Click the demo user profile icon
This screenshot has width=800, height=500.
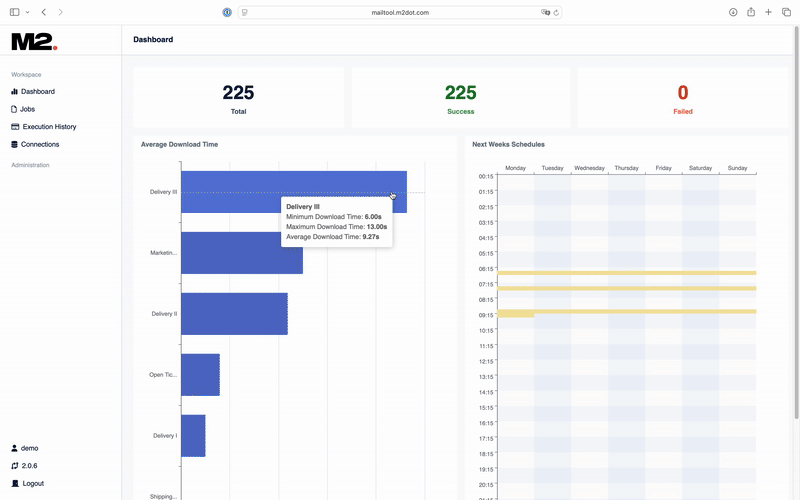click(x=14, y=449)
